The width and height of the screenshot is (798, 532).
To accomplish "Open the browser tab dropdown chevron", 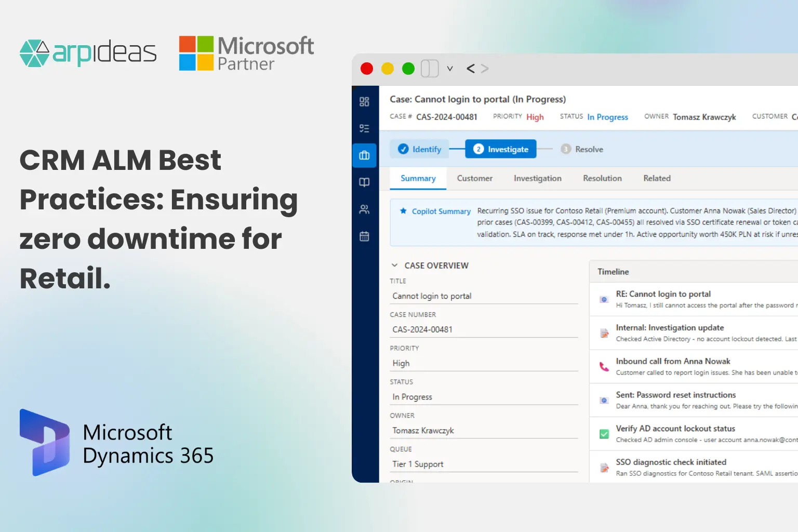I will [450, 68].
